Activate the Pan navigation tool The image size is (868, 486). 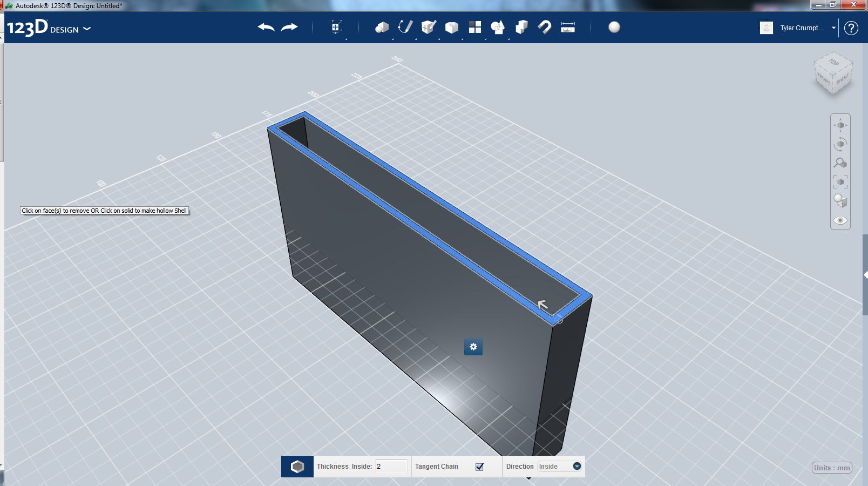coord(840,125)
